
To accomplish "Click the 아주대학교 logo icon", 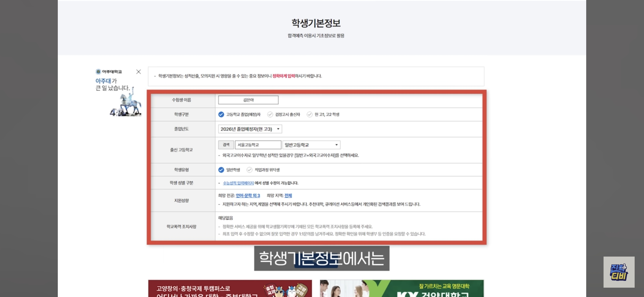I will click(98, 72).
